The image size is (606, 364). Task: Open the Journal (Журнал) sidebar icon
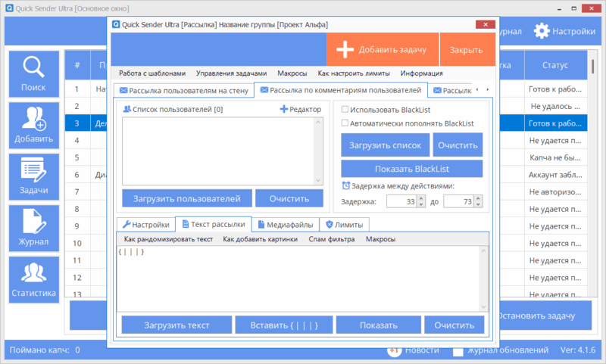[33, 228]
